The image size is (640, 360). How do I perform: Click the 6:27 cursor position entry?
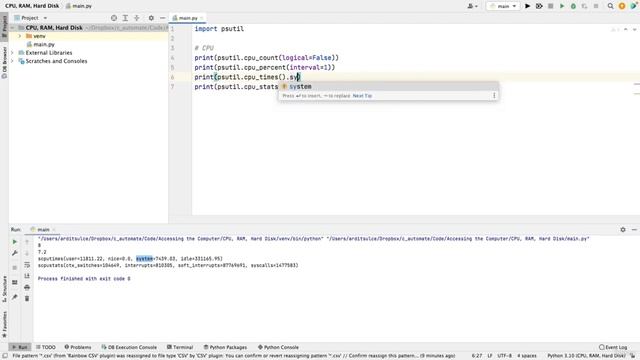pyautogui.click(x=477, y=356)
